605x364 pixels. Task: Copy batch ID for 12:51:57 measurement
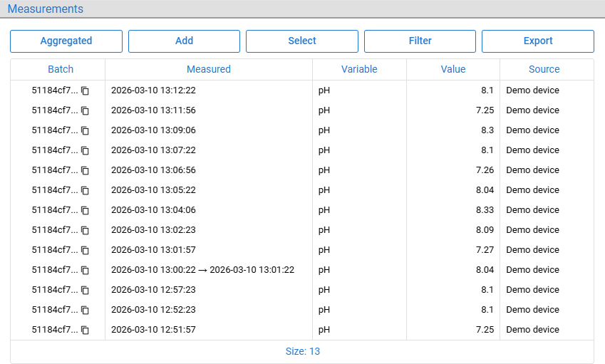85,330
